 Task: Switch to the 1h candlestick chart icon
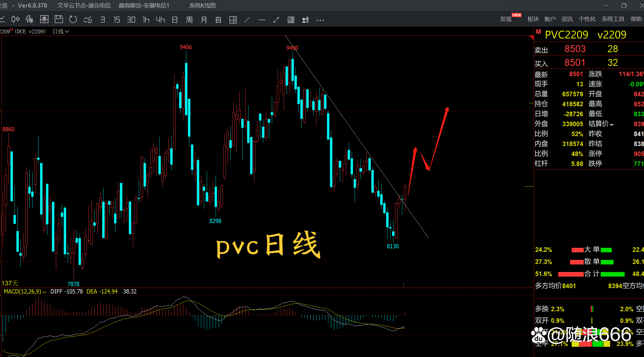(x=145, y=19)
